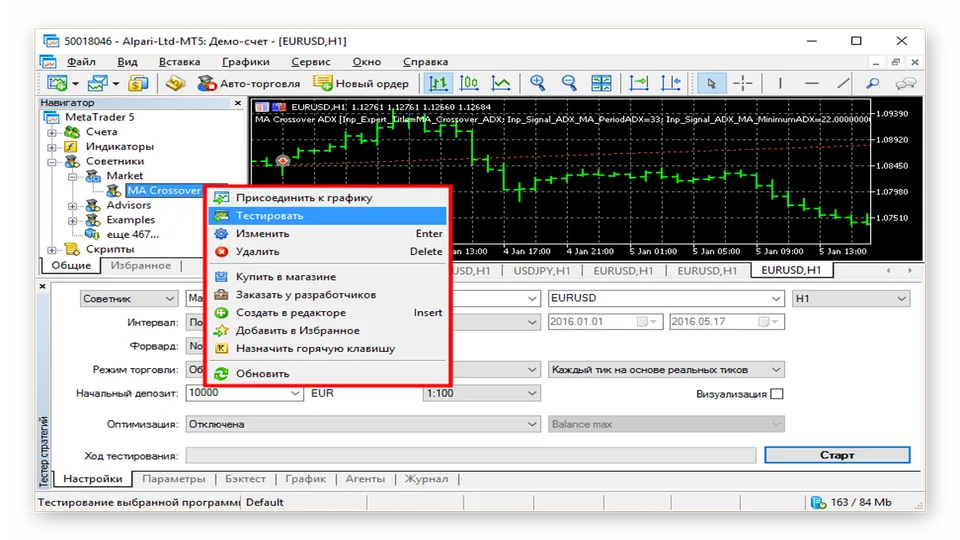Choose Создать в редакторе entry

pyautogui.click(x=327, y=313)
